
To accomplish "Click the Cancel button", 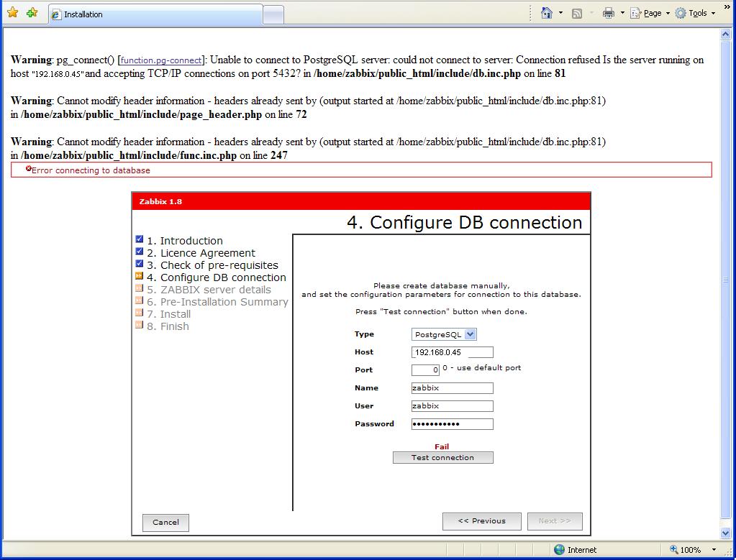I will (x=165, y=523).
